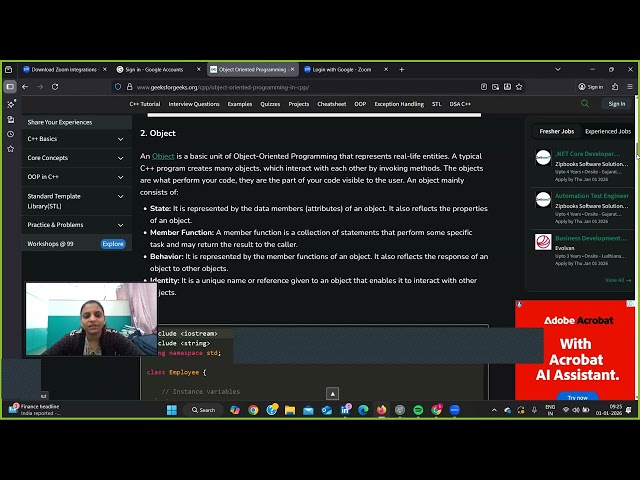
Task: Open the DSA C++ menu item
Action: tap(460, 104)
